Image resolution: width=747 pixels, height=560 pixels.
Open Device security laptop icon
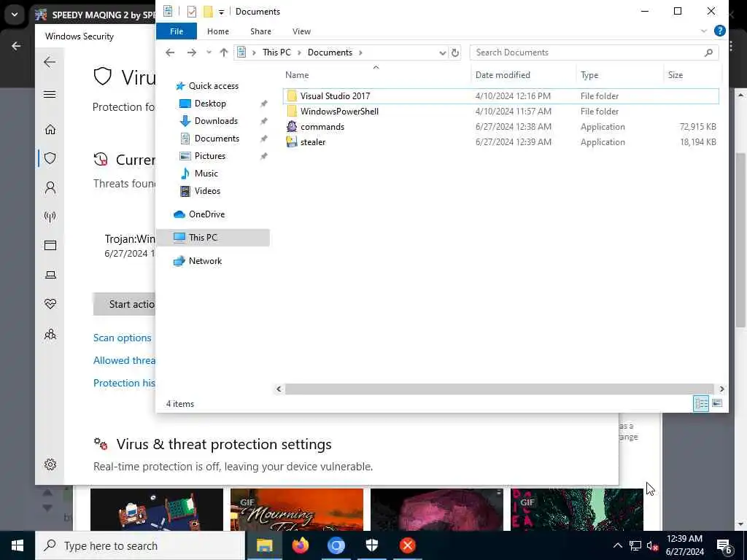tap(50, 275)
